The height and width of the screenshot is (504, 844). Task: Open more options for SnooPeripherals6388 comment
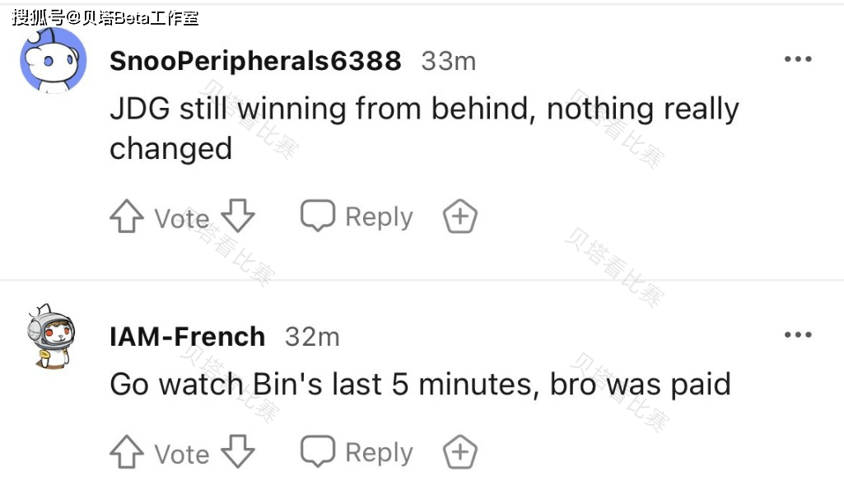point(797,60)
